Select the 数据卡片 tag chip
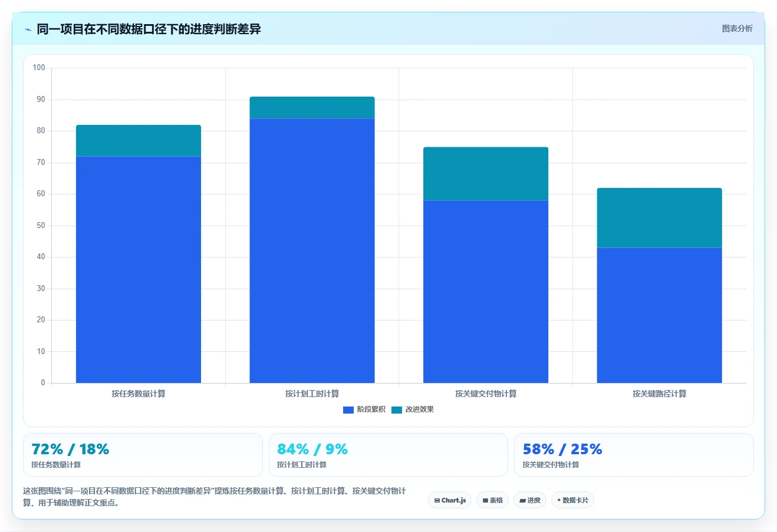 [x=572, y=500]
